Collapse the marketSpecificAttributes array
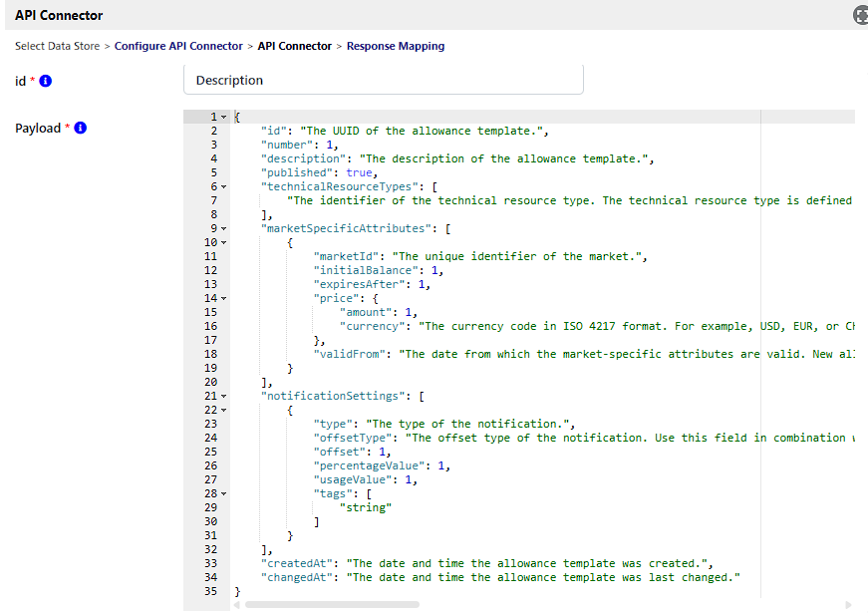The width and height of the screenshot is (868, 614). point(224,229)
